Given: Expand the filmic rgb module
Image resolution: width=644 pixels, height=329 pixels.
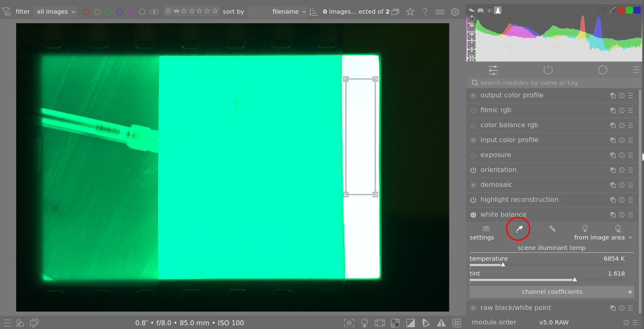Looking at the screenshot, I should [495, 110].
